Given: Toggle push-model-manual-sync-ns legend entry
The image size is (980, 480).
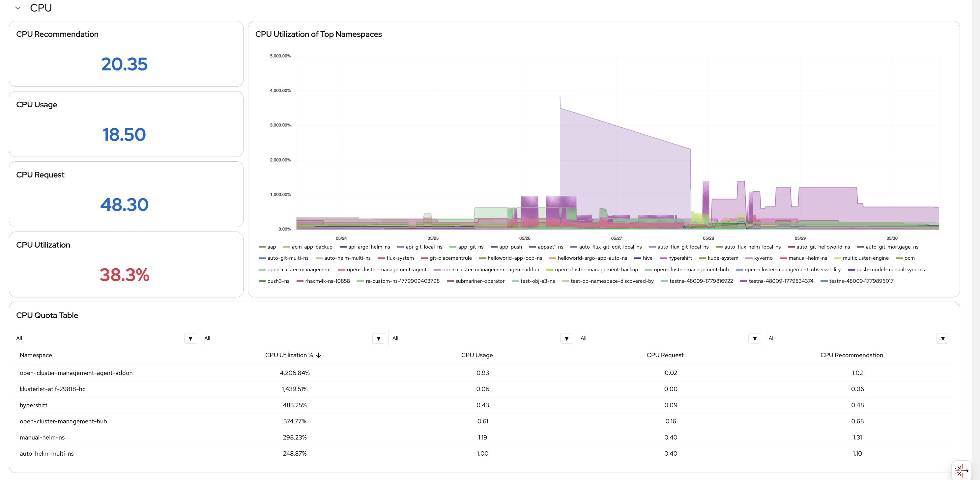Looking at the screenshot, I should coord(886,269).
